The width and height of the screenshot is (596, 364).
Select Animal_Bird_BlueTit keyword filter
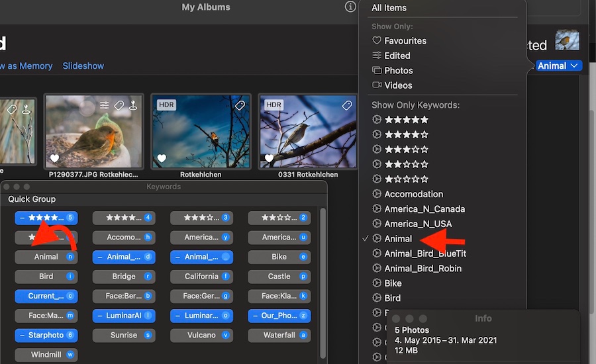pyautogui.click(x=425, y=253)
